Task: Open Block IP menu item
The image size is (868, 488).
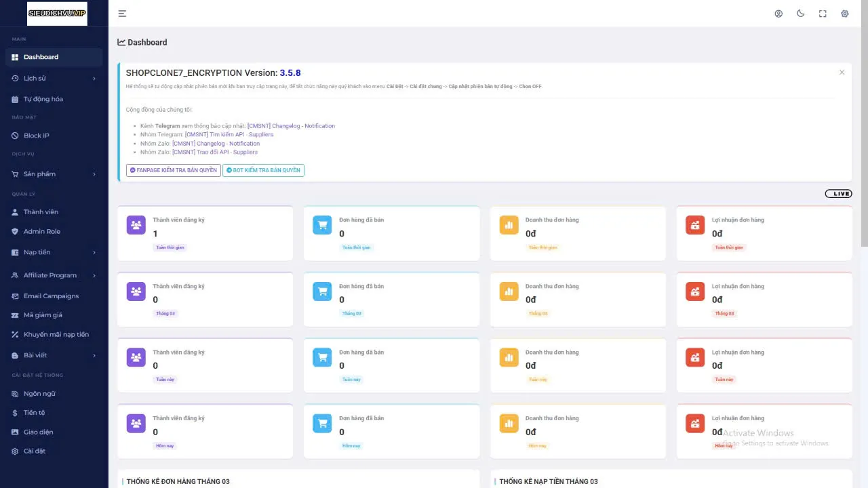Action: click(54, 136)
